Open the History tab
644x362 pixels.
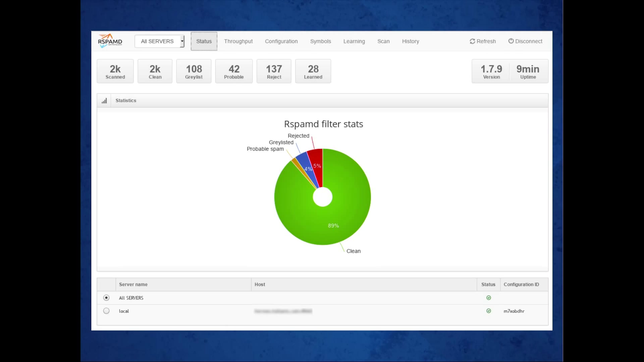tap(411, 41)
